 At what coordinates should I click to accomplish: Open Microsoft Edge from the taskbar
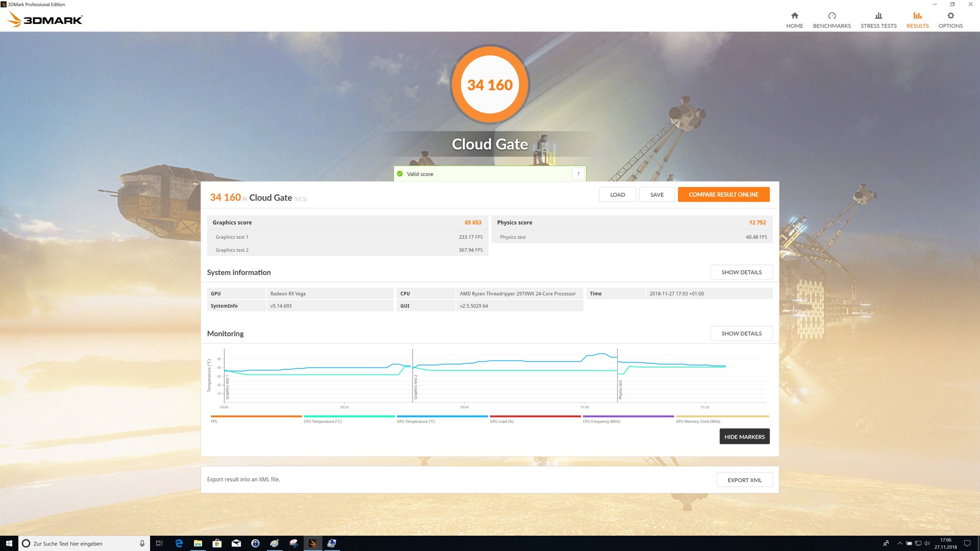(x=179, y=543)
